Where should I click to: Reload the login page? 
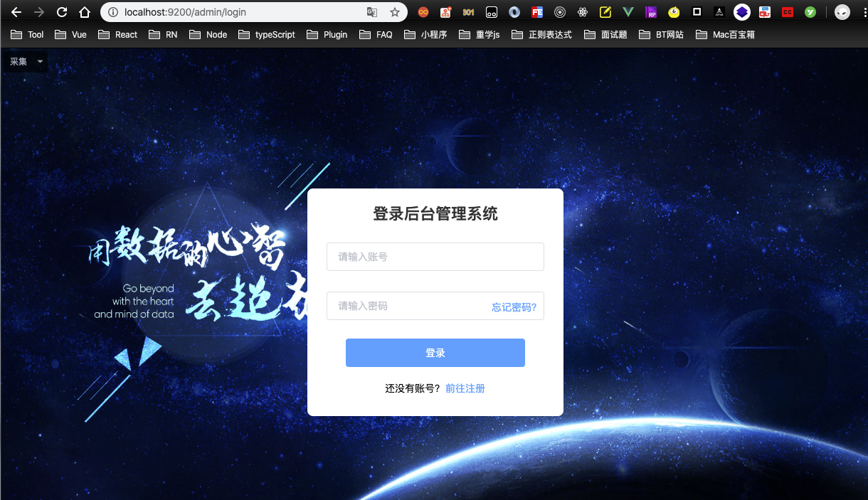[x=62, y=12]
